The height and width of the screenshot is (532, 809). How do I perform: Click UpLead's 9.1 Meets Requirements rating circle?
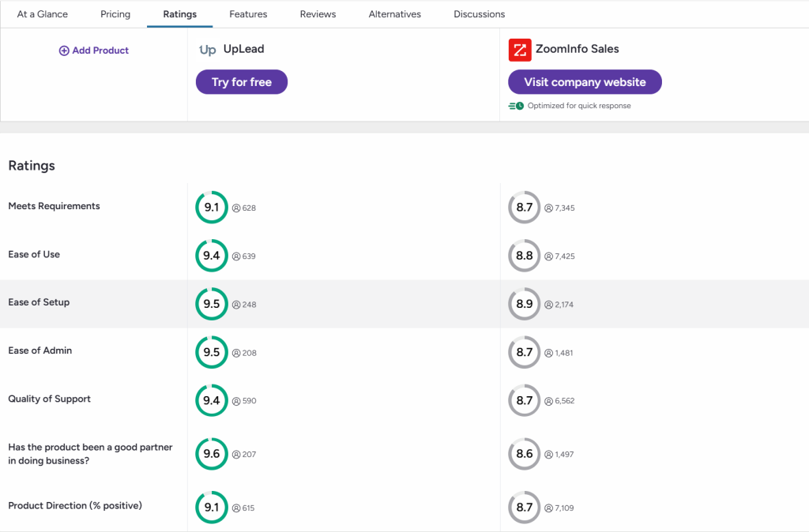click(x=212, y=208)
